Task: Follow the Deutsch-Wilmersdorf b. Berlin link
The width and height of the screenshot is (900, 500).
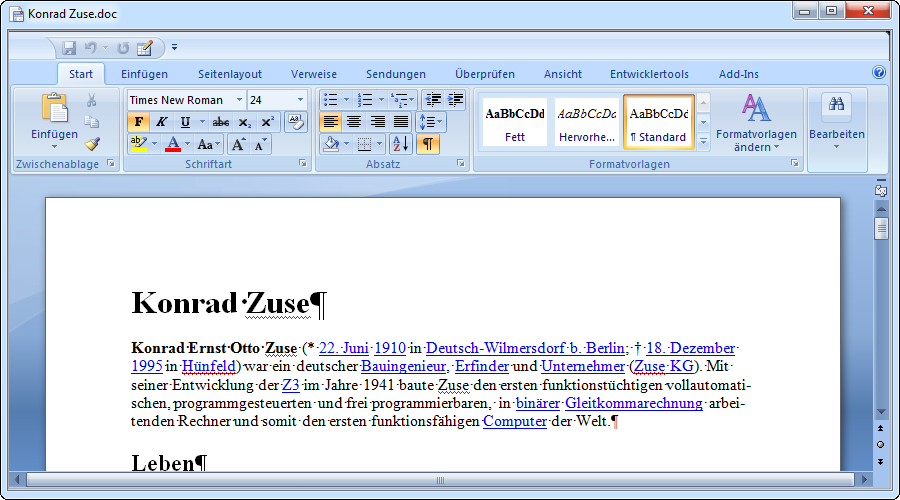Action: pos(527,348)
